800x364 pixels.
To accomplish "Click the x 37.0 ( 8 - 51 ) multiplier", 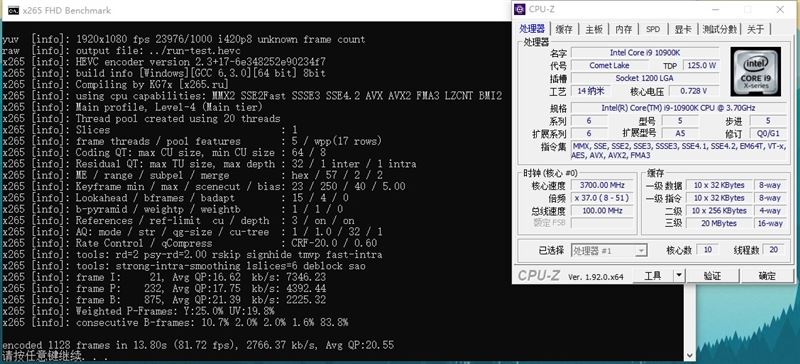I will [602, 198].
